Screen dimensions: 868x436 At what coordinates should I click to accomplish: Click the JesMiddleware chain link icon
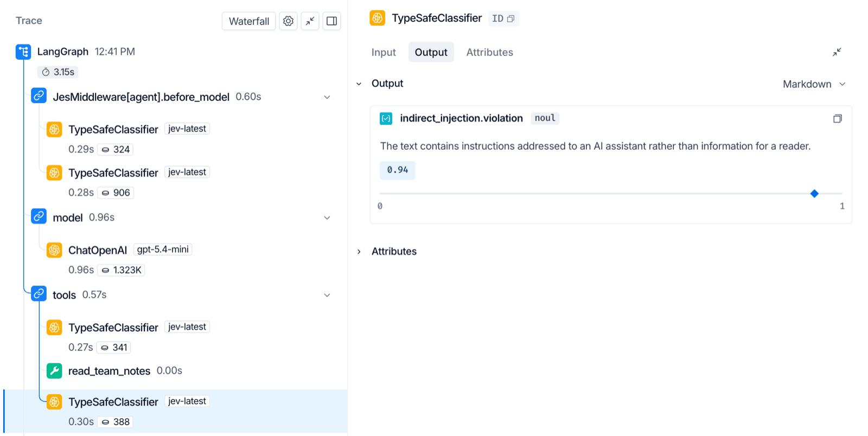39,96
